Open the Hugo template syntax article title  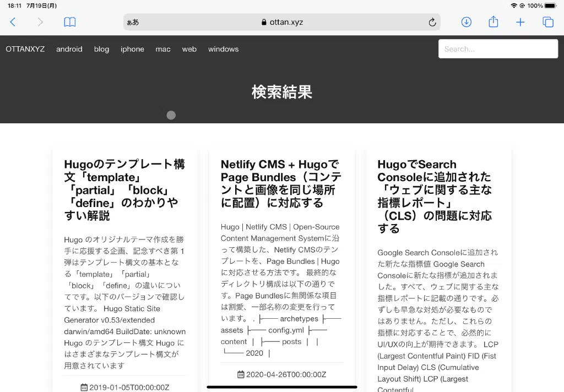tap(124, 190)
